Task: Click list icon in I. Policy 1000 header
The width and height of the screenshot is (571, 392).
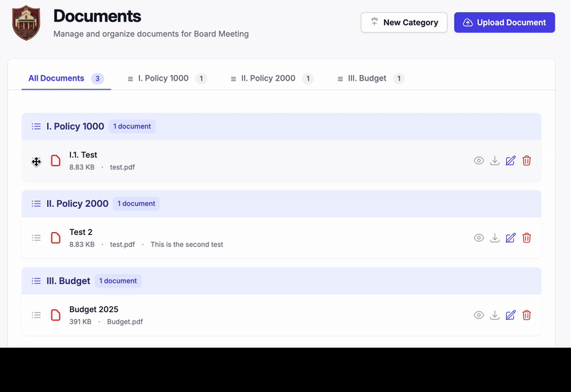Action: (x=36, y=126)
